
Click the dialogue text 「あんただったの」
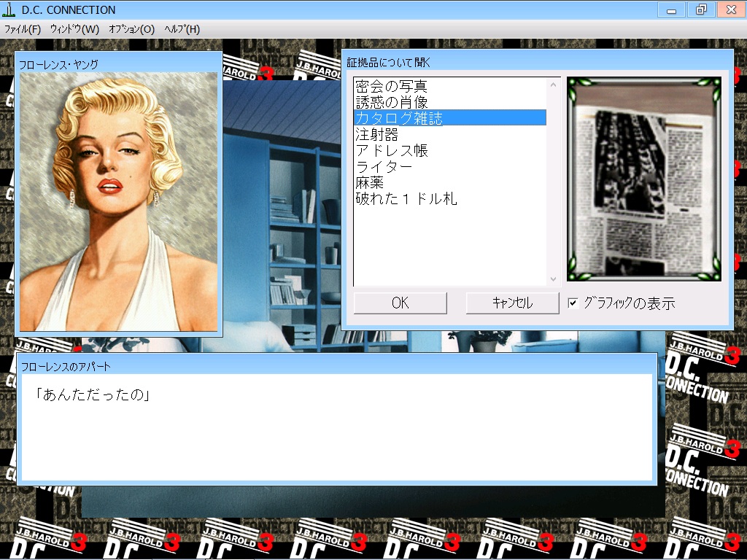click(93, 394)
